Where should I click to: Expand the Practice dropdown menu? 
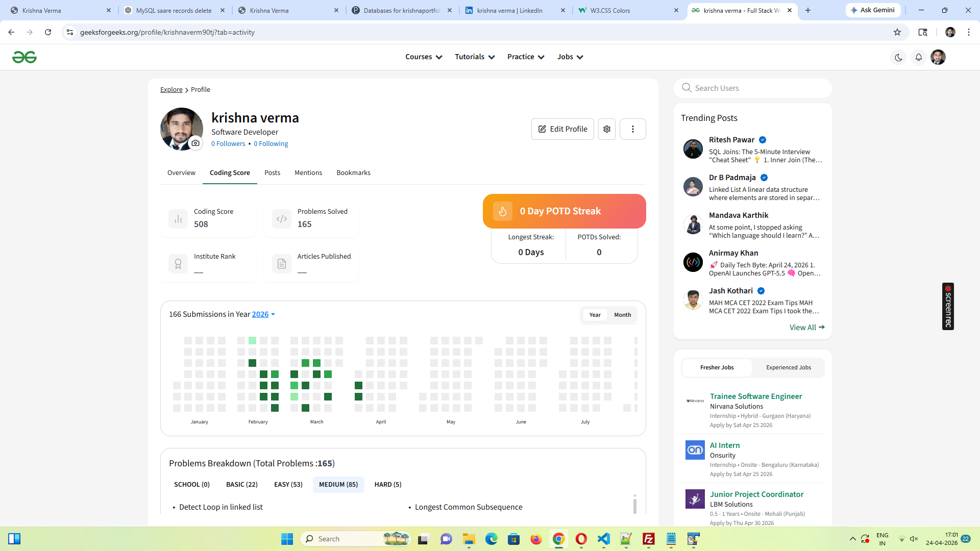[526, 57]
